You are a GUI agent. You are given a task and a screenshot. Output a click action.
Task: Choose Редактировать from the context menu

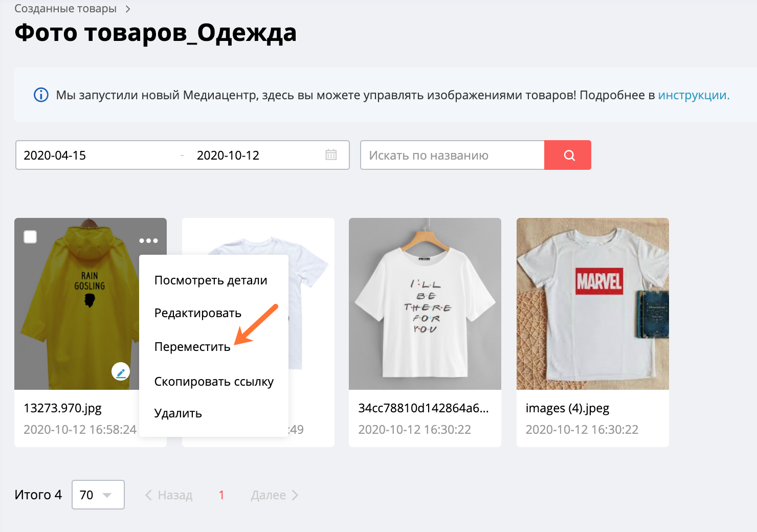pos(198,313)
